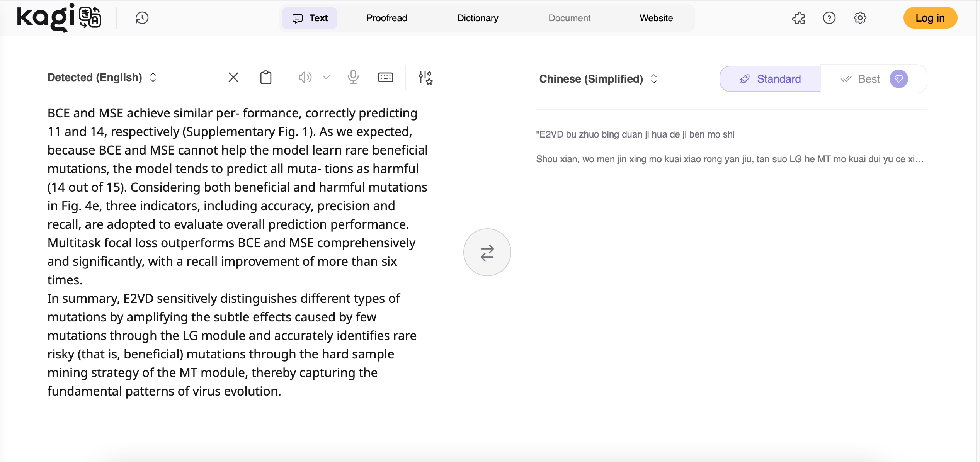Click the Log in button
This screenshot has height=462, width=980.
930,18
